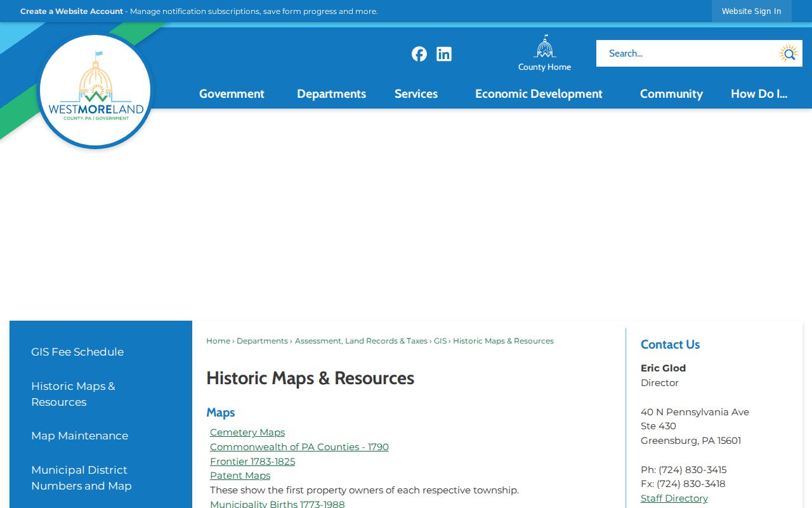Click the Greensburg, PA 15601 address line

point(691,441)
